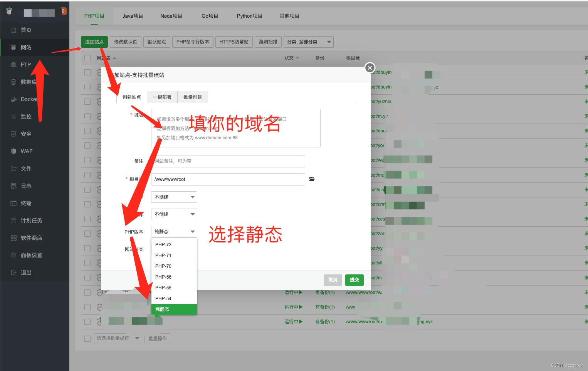Viewport: 588px width, 371px height.
Task: Expand the first 不创建 dropdown (FTP)
Action: (x=174, y=197)
